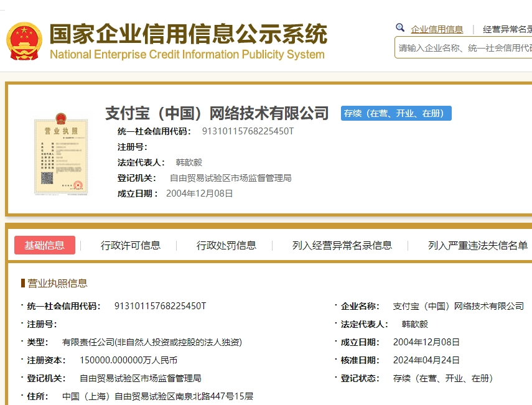Switch to the 行政许可信息 tab

(x=131, y=245)
